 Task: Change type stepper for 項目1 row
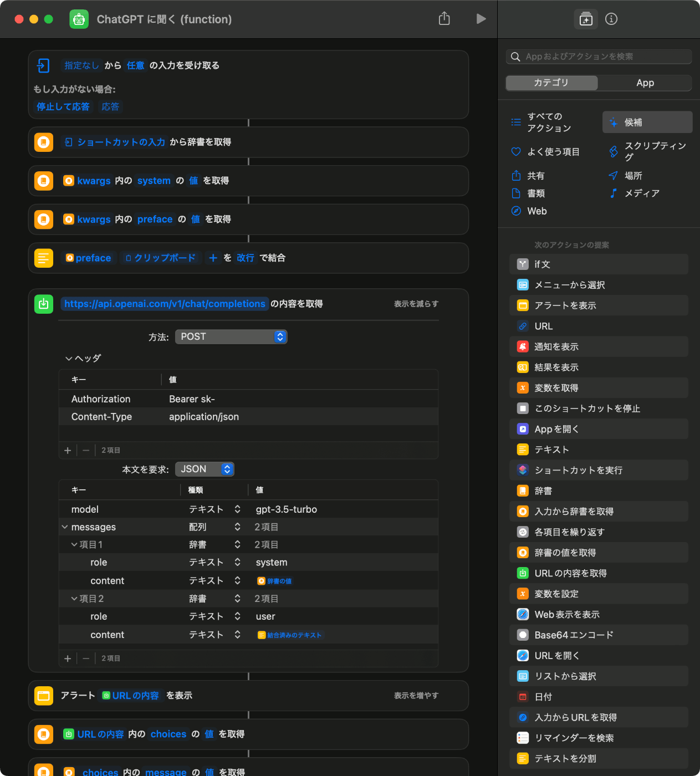click(x=237, y=545)
